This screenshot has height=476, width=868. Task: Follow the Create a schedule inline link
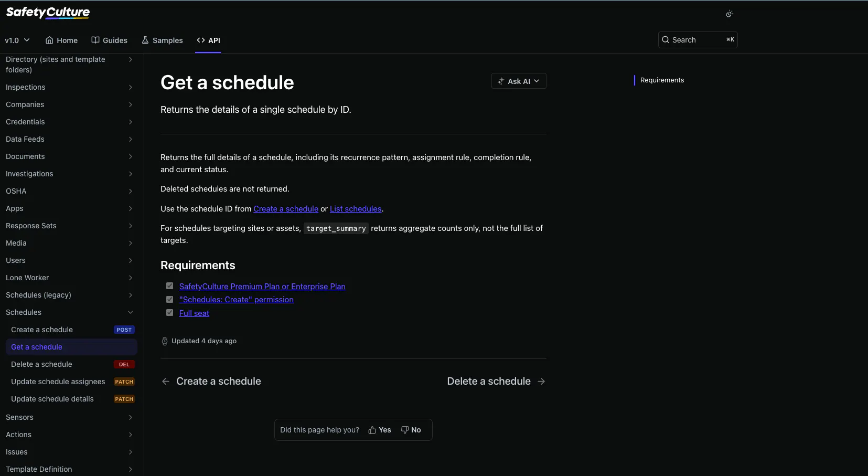[x=286, y=209]
